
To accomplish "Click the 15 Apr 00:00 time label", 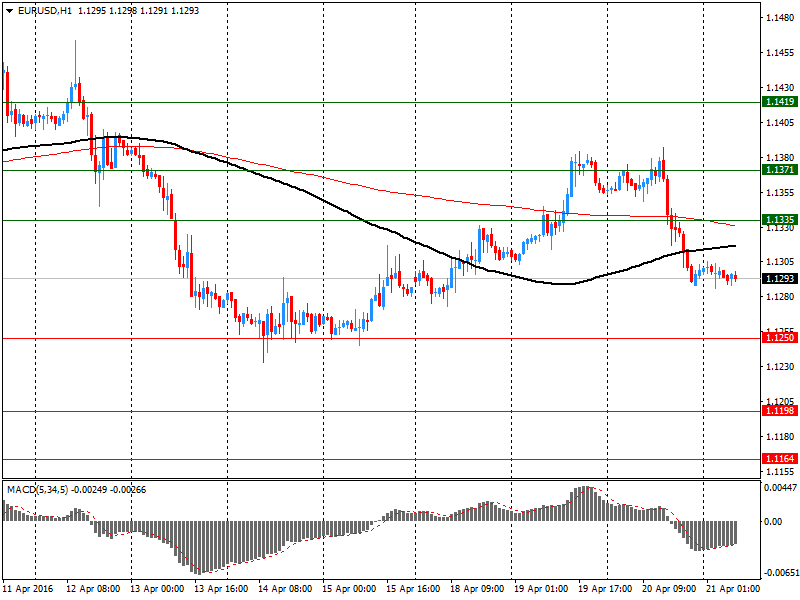I will (x=349, y=589).
